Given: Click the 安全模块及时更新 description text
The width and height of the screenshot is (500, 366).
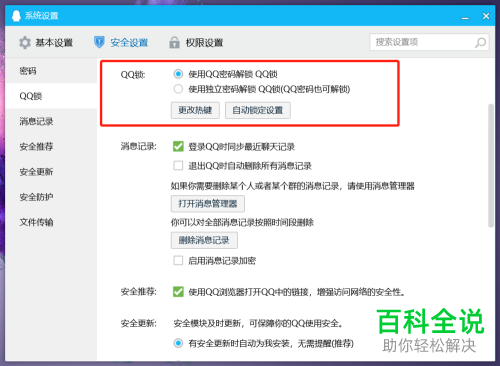Looking at the screenshot, I should pyautogui.click(x=258, y=323).
